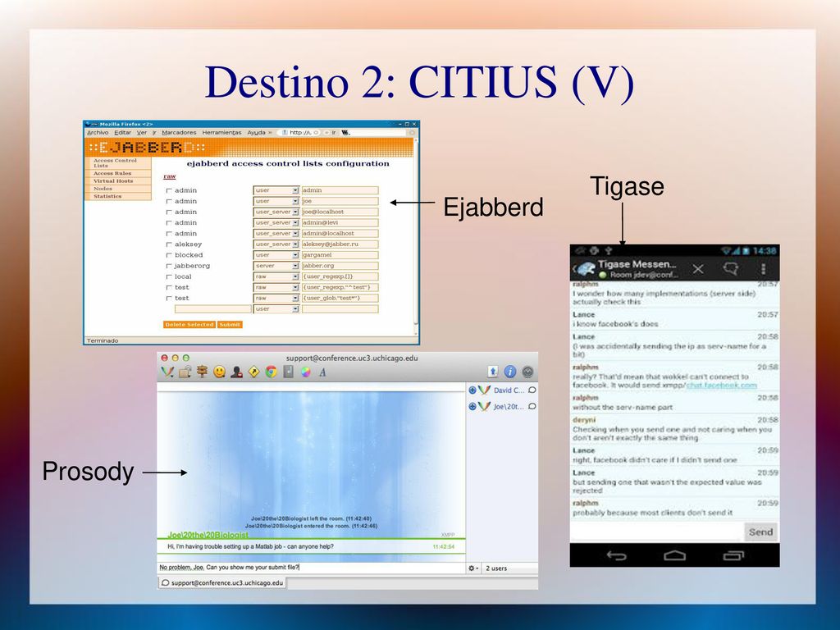
Task: Click the plus icon beside David C...
Action: (472, 390)
